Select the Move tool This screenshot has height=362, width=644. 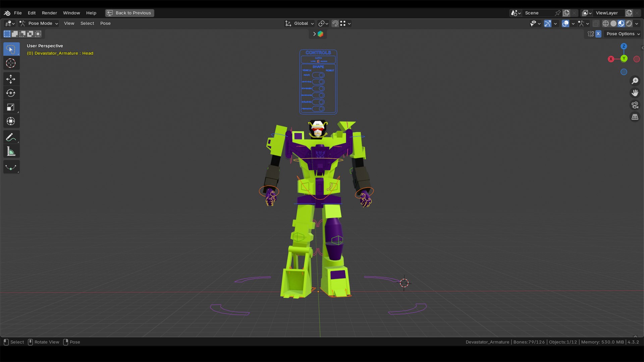[11, 79]
